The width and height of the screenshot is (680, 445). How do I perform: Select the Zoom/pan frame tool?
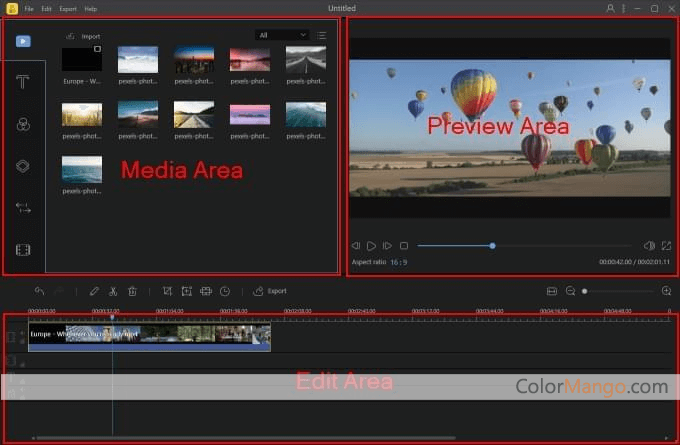(x=186, y=291)
